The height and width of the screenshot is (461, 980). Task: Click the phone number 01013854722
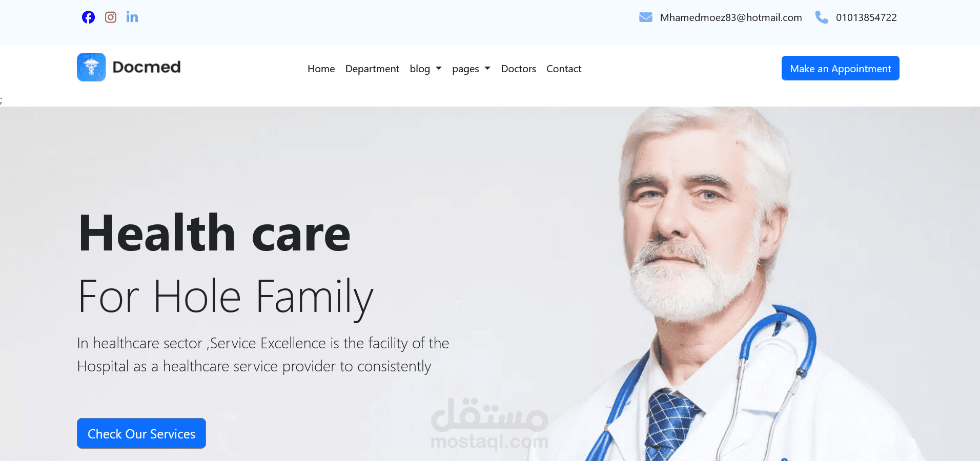866,17
